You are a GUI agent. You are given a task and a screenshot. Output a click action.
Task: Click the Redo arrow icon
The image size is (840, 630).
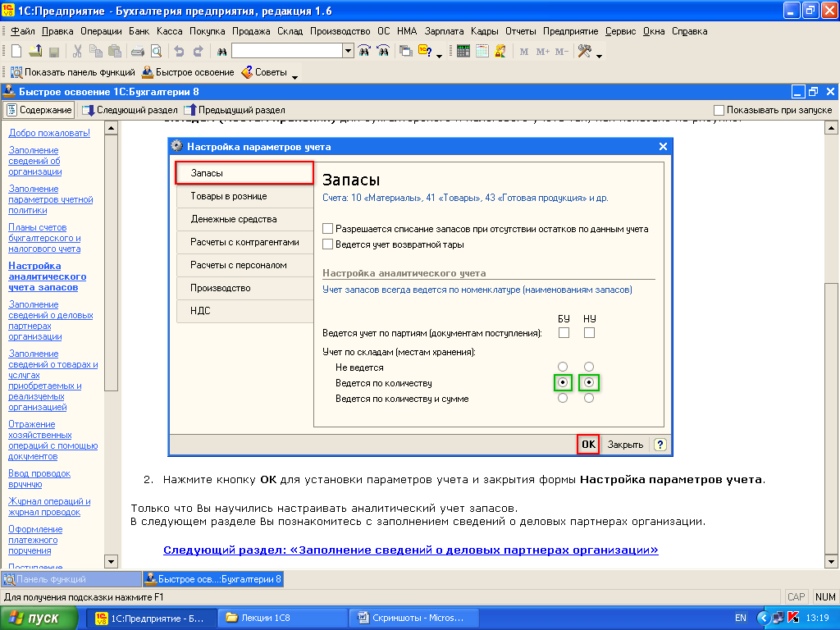click(199, 52)
